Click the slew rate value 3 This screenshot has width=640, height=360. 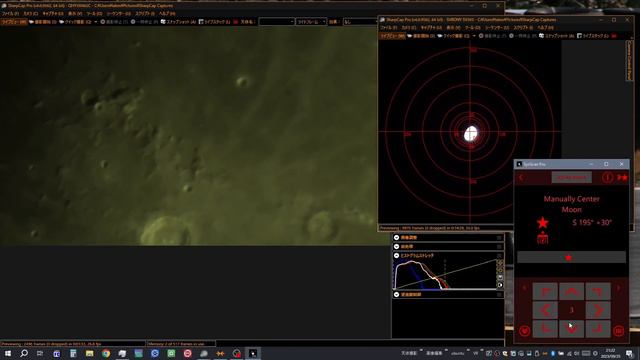(571, 310)
